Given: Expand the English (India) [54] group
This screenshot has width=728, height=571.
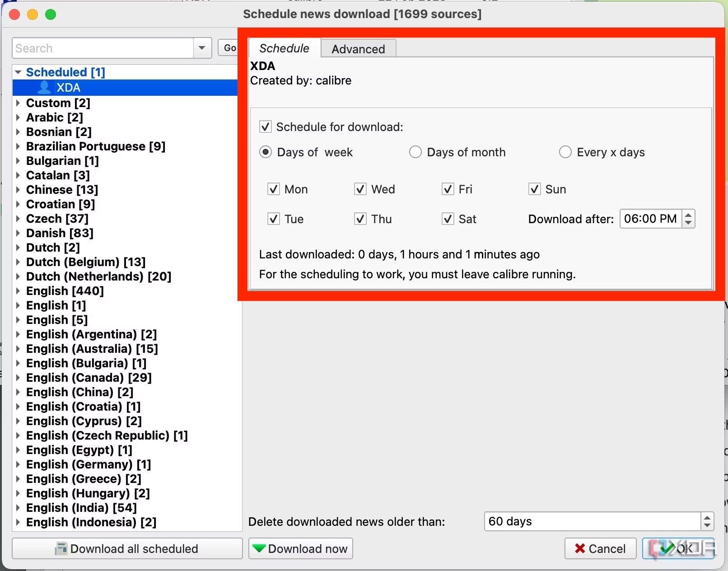Looking at the screenshot, I should tap(18, 507).
